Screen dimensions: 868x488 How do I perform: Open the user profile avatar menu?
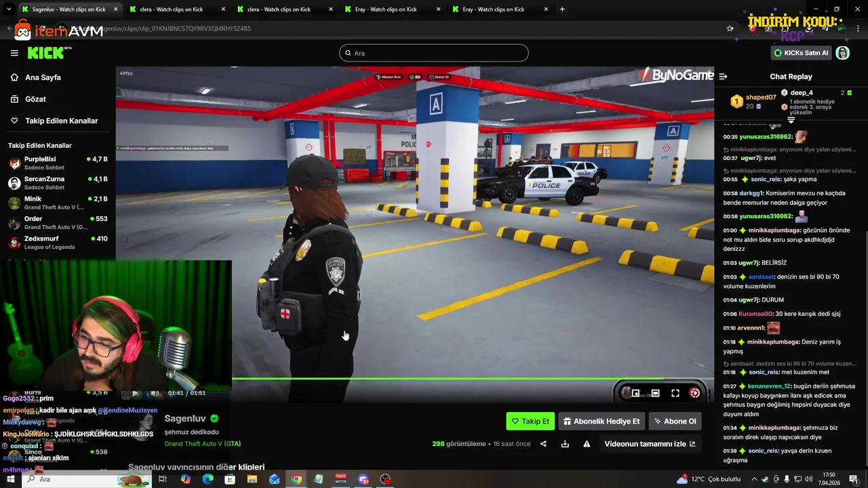point(842,53)
